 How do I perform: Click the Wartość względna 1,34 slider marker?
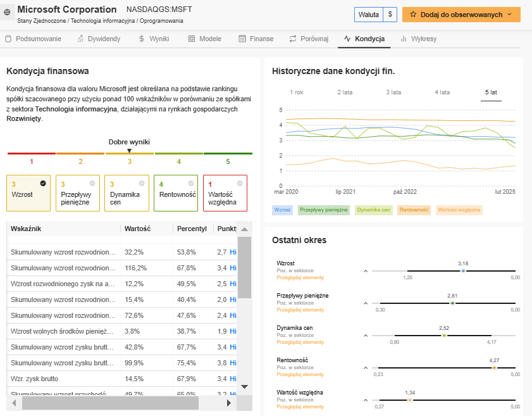point(410,400)
